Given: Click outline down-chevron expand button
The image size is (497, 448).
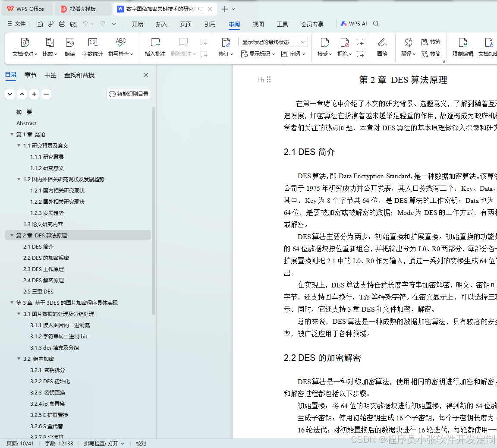Looking at the screenshot, I should coord(10,94).
